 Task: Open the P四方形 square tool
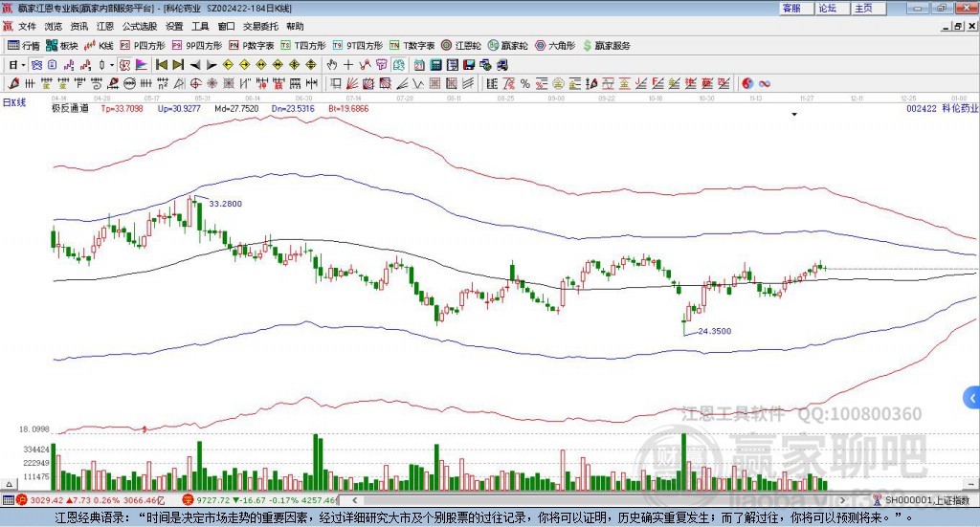(x=143, y=46)
